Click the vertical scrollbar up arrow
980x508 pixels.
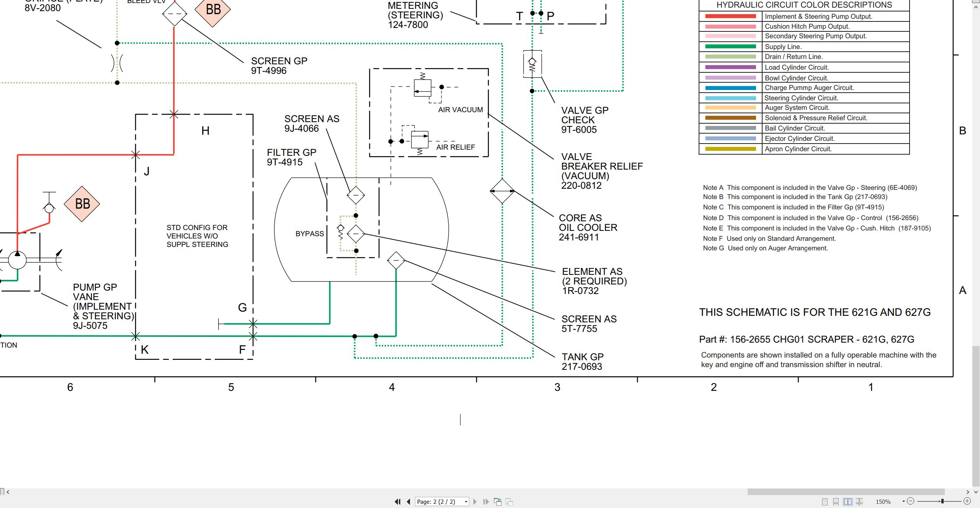pos(976,7)
